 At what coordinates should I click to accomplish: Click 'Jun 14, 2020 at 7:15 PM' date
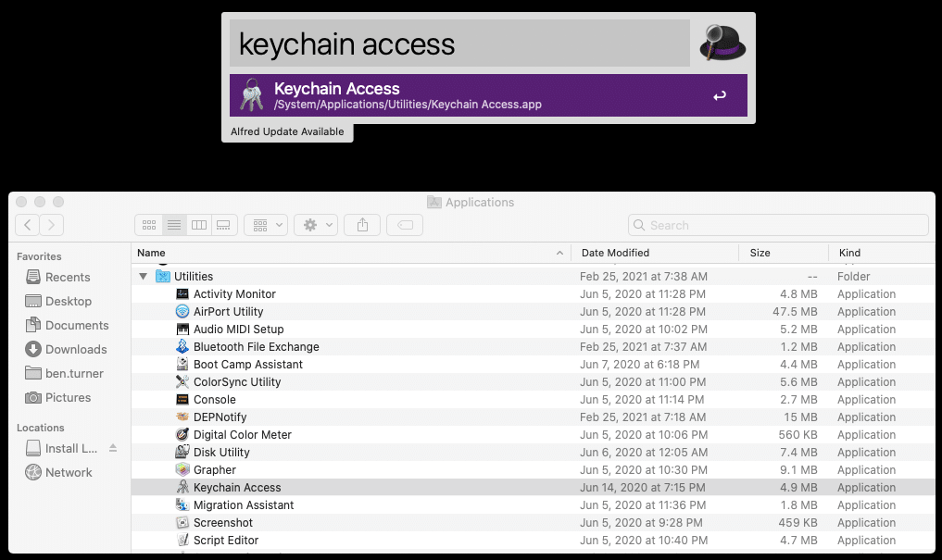642,488
